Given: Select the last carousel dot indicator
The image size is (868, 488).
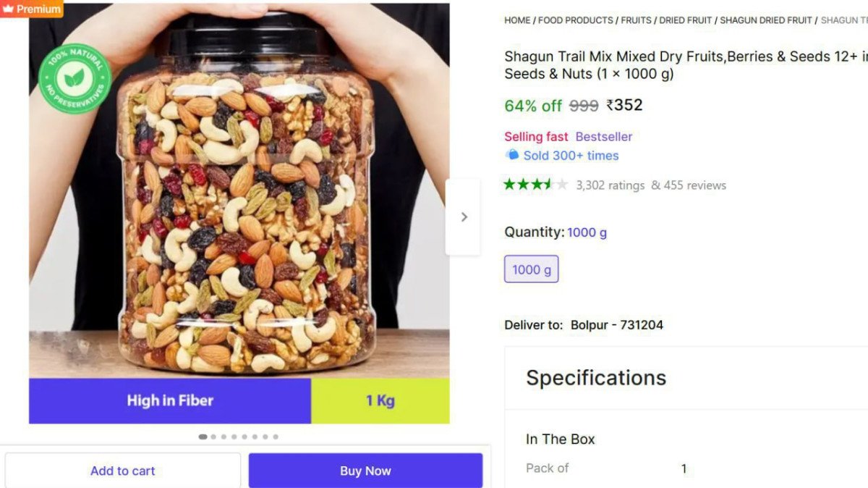Looking at the screenshot, I should click(276, 437).
